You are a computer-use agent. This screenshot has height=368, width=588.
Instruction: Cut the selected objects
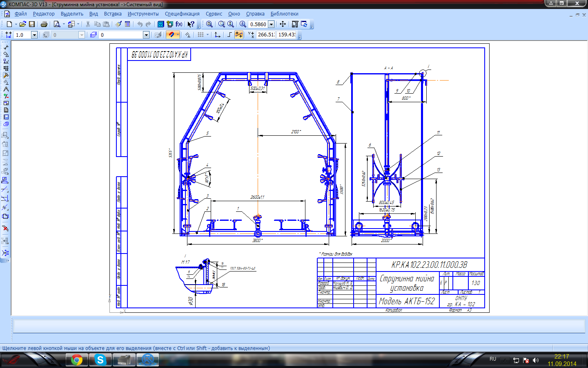tap(88, 24)
